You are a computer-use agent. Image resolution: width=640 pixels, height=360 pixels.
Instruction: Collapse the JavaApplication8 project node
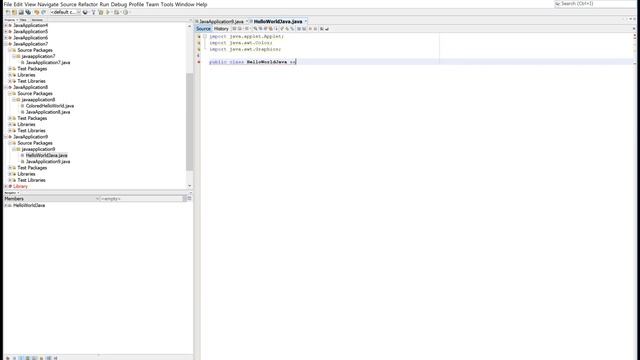point(6,87)
